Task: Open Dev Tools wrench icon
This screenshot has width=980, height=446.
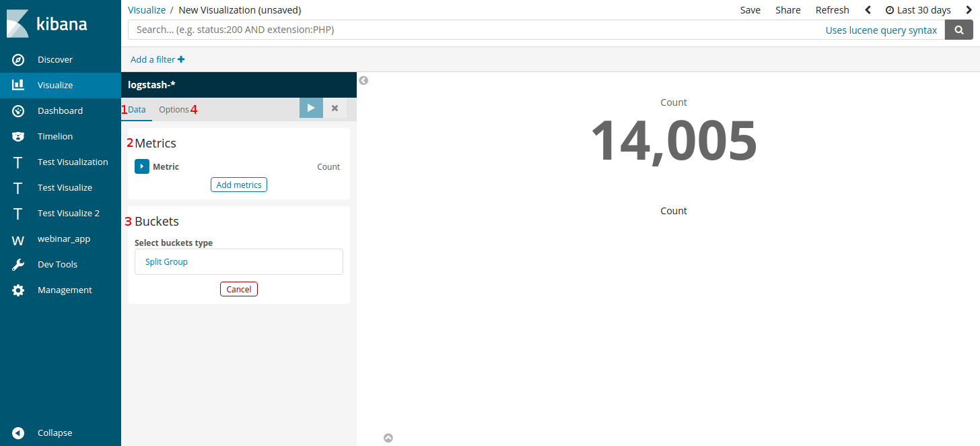Action: pyautogui.click(x=18, y=265)
